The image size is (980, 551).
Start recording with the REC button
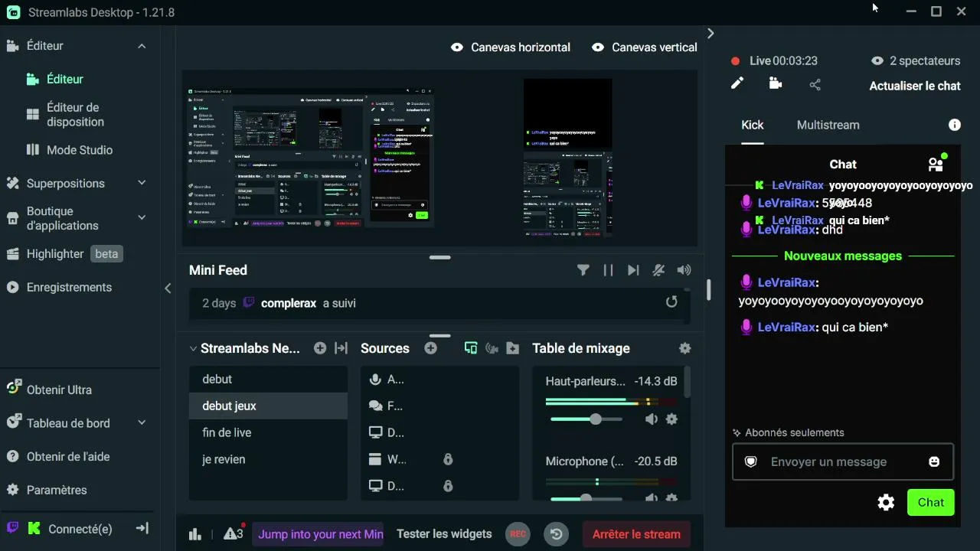[518, 534]
